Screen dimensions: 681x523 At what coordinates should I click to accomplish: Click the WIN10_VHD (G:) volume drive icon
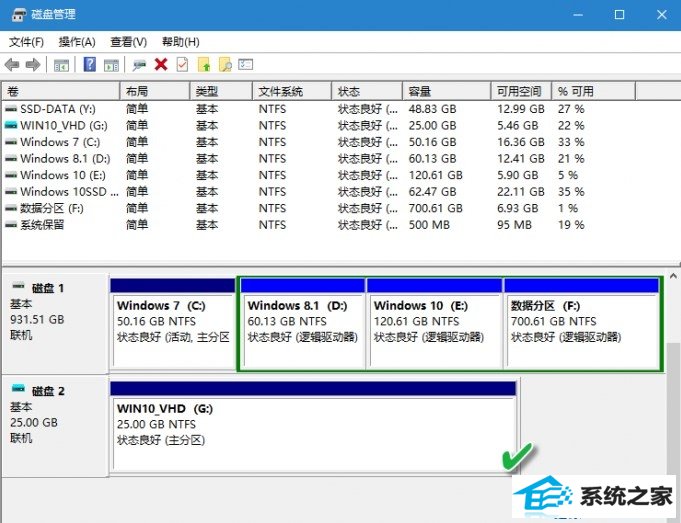pyautogui.click(x=11, y=126)
